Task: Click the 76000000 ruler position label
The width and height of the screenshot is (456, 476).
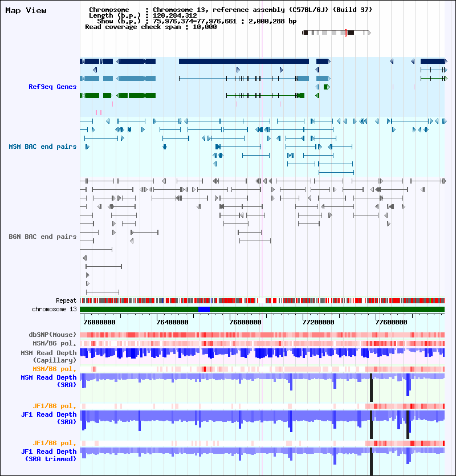Action: pyautogui.click(x=100, y=322)
